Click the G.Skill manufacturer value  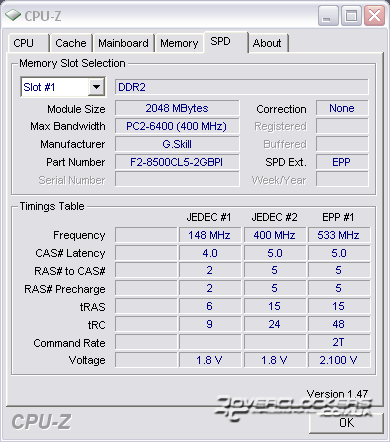(x=177, y=144)
